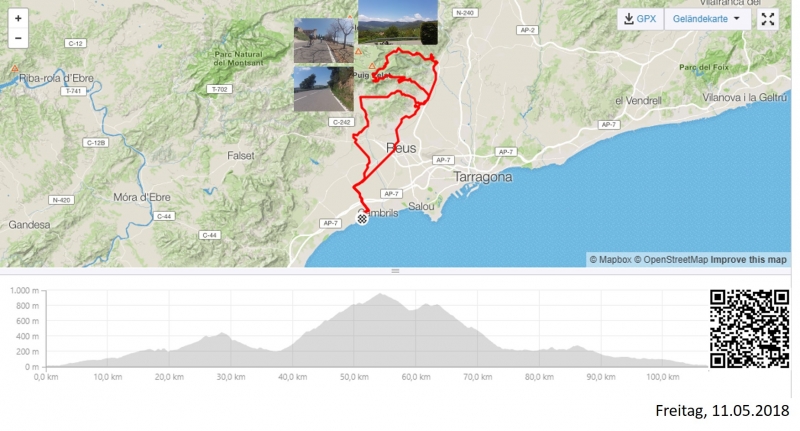Click the orange triangle marker near Riba-roja d'Ebre

15,68
